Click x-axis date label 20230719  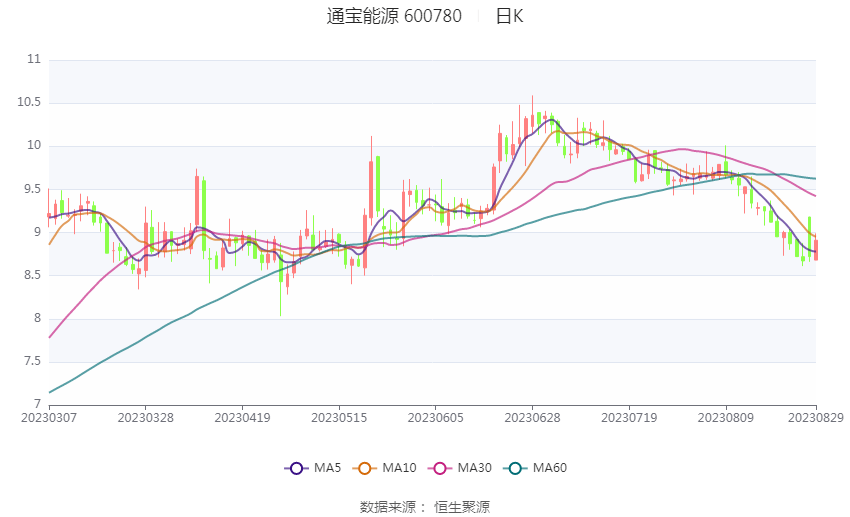pos(629,418)
